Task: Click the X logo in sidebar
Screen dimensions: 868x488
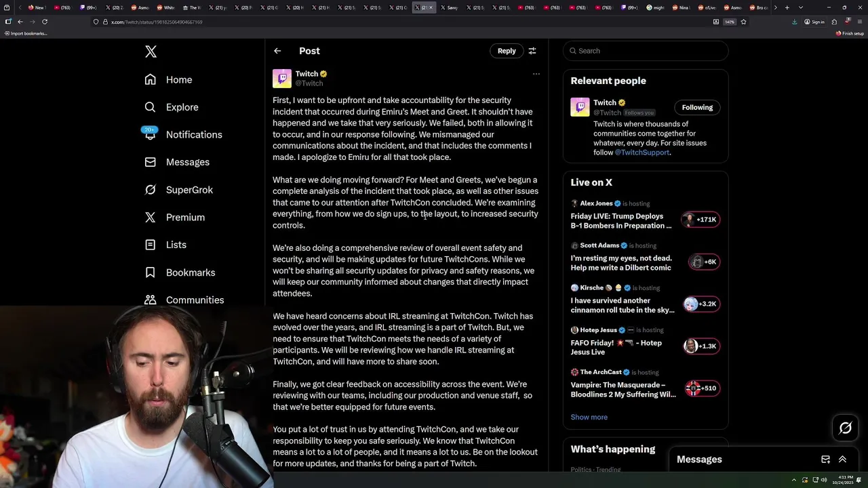Action: tap(151, 52)
